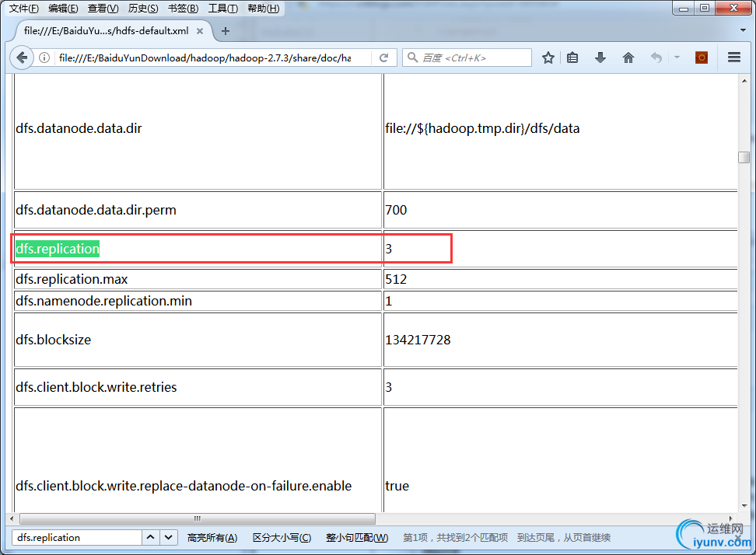Click the vertical scrollbar up arrow
The width and height of the screenshot is (756, 555).
[x=744, y=81]
